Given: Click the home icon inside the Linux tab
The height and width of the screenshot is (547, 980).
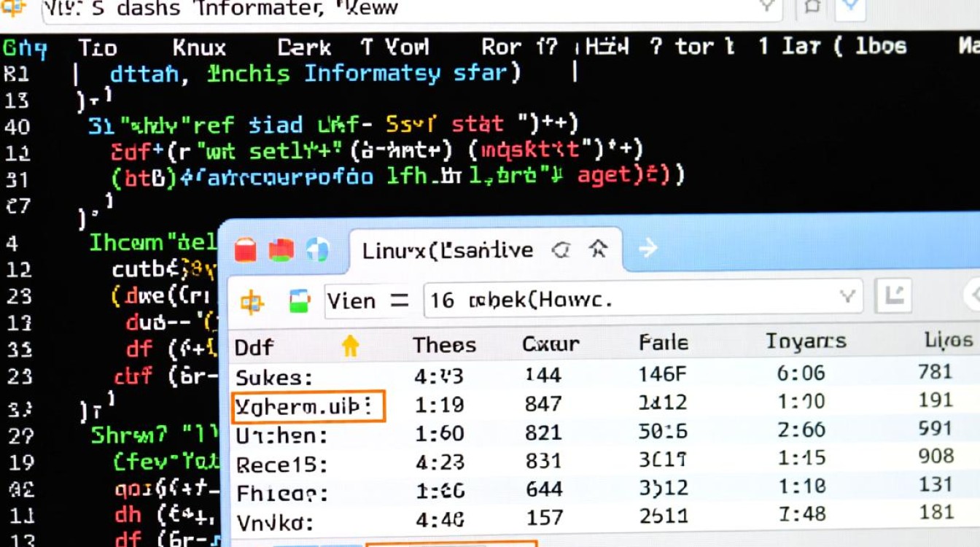Looking at the screenshot, I should [x=598, y=249].
